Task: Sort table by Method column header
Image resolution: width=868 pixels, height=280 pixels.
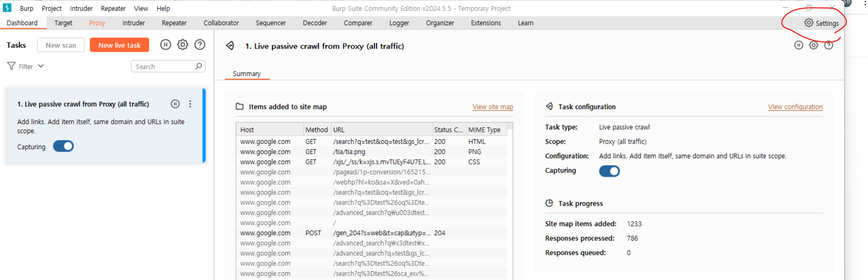Action: [317, 130]
